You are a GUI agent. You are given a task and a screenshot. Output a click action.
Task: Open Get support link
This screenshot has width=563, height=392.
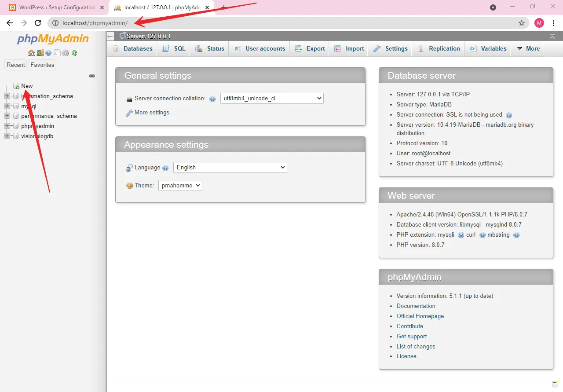coord(412,336)
